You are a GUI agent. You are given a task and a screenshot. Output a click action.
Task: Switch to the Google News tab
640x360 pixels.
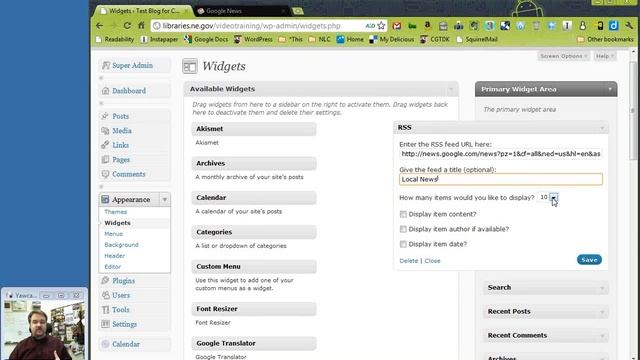[241, 11]
